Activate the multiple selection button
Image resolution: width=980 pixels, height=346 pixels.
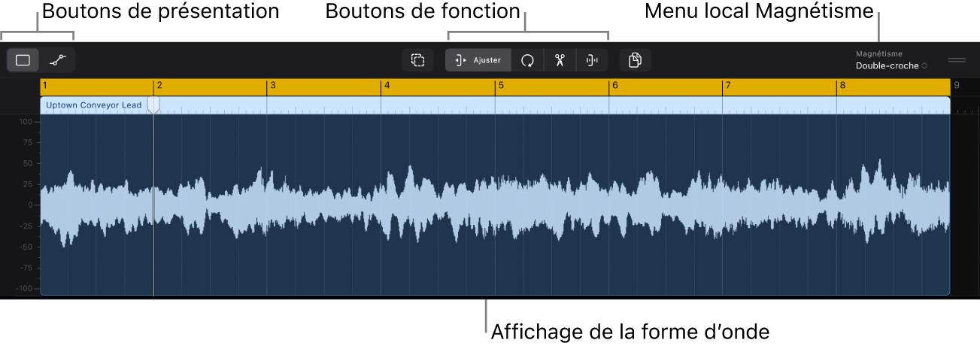(418, 60)
